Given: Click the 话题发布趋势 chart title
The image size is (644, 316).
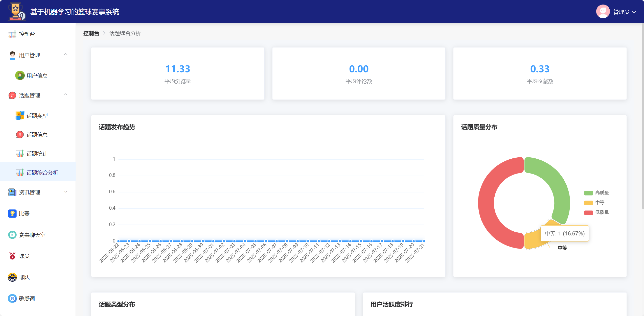Looking at the screenshot, I should coord(117,127).
